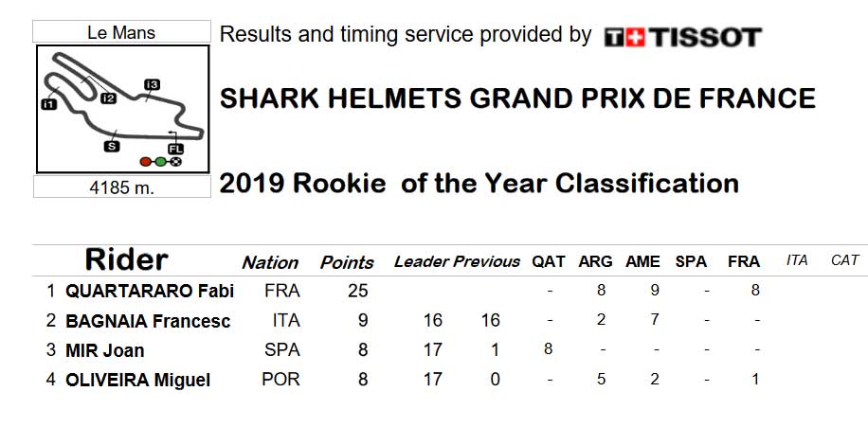Click the 4185 m. track length box
Image resolution: width=868 pixels, height=445 pixels.
point(122,187)
